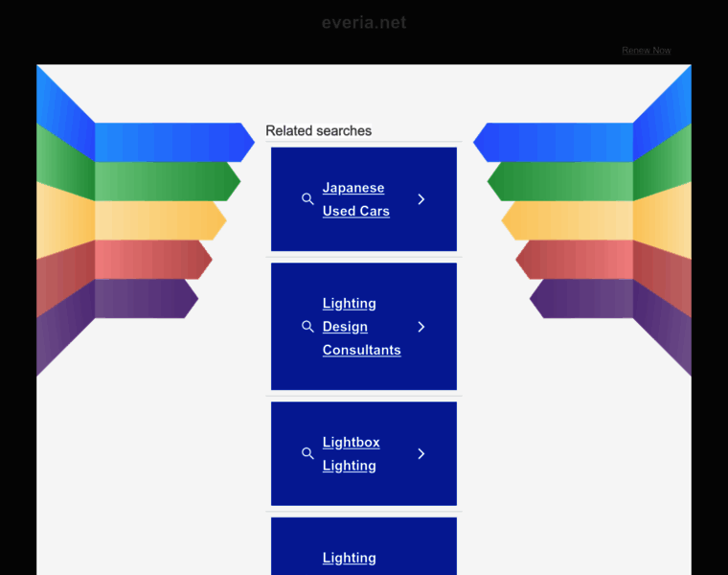The width and height of the screenshot is (728, 575).
Task: Open the partially visible bottom card's Lighting link
Action: [x=349, y=557]
